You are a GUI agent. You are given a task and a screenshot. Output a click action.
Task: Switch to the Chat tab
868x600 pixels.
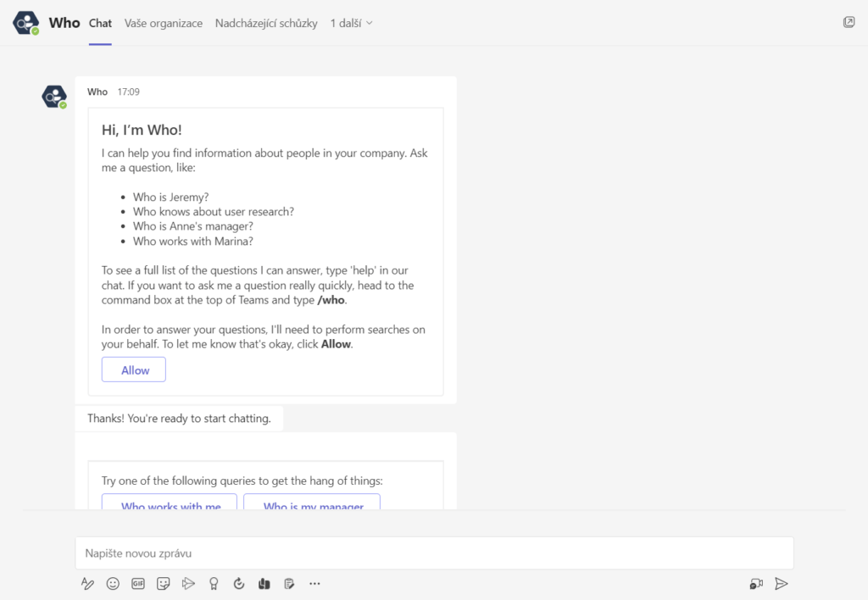(100, 23)
